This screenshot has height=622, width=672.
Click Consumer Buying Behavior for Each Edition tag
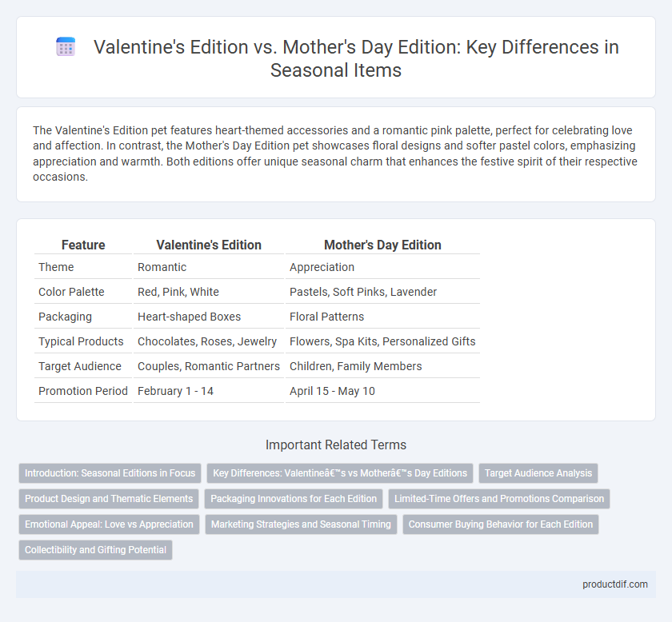click(x=501, y=524)
